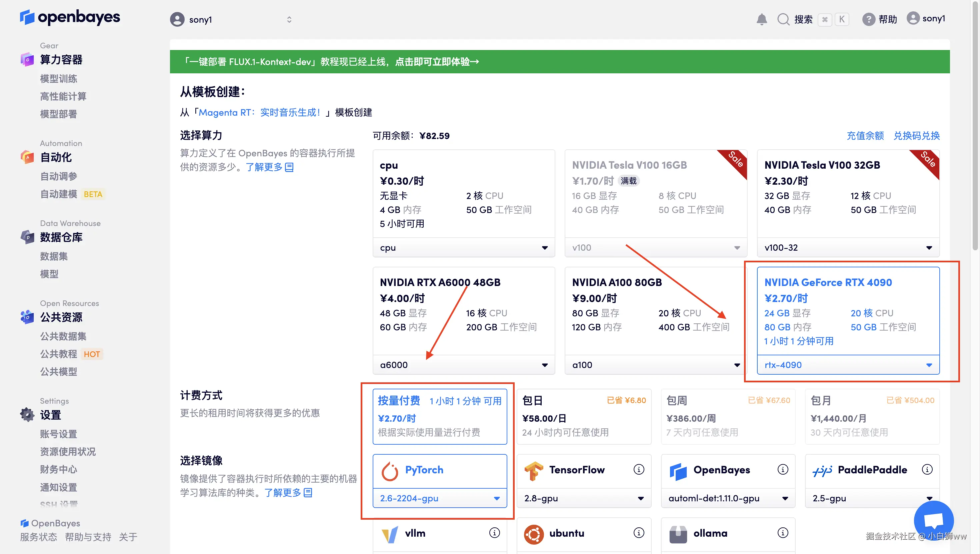980x554 pixels.
Task: Open 公共教程 sidebar item
Action: [59, 354]
